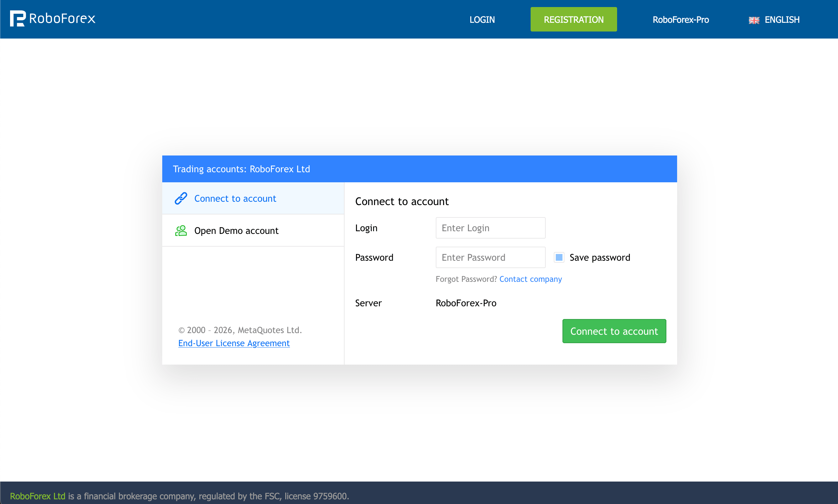
Task: Toggle the Save password checkbox
Action: (x=559, y=257)
